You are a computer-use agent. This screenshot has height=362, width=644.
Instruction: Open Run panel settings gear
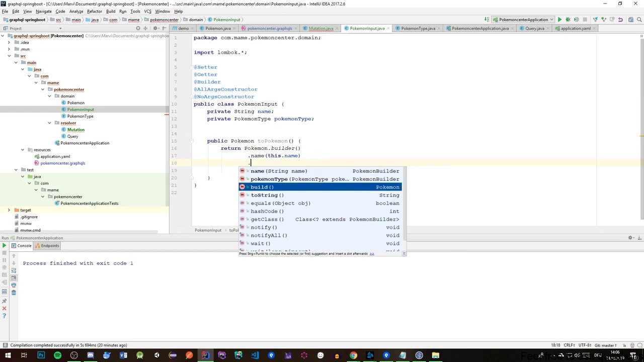coord(630,238)
